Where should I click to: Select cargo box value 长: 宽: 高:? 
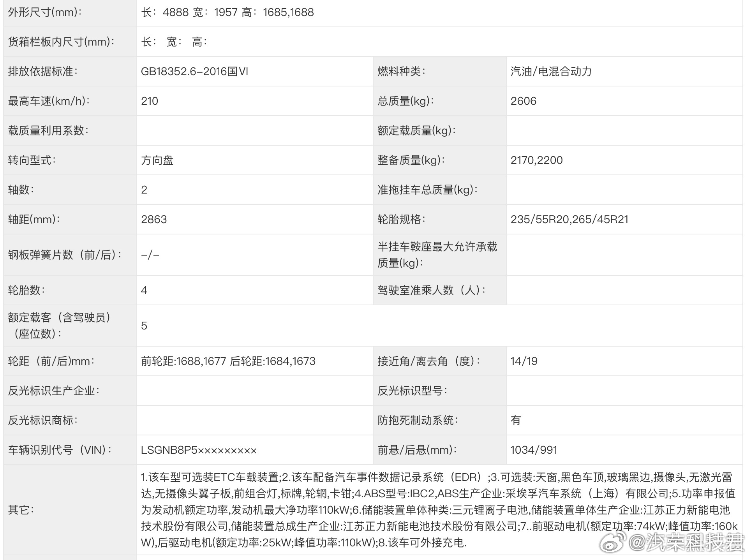[x=175, y=42]
